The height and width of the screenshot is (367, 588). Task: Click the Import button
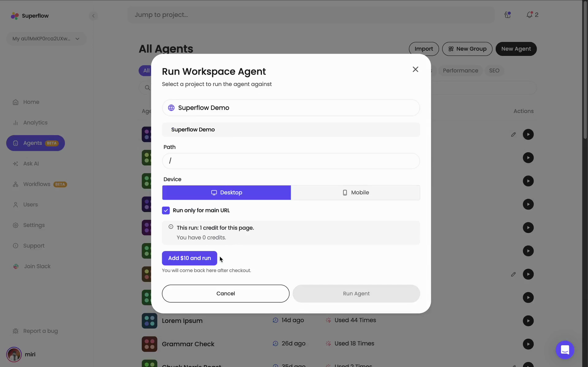[424, 49]
